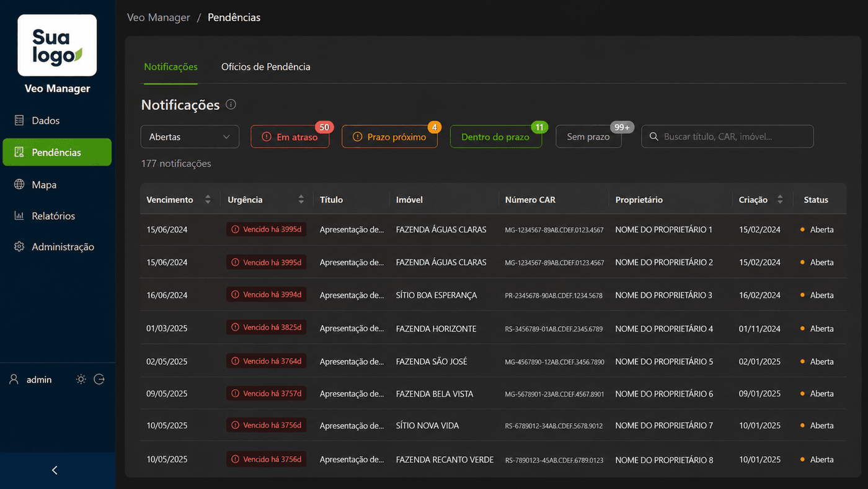Open the Pendências menu item

click(57, 152)
